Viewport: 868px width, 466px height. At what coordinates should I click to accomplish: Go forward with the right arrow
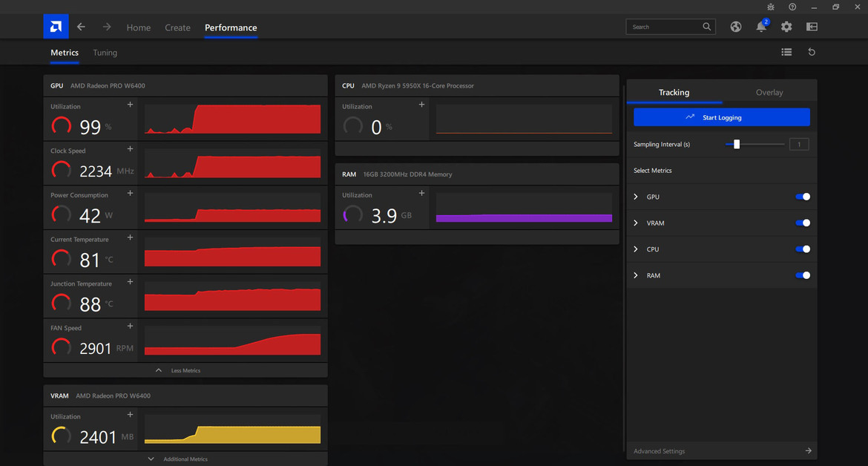(107, 27)
